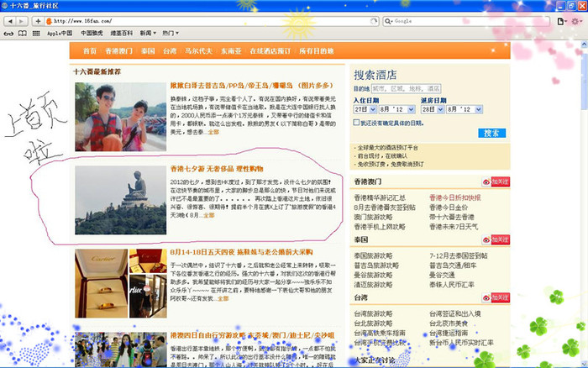Open the 港澳四日自由行 article title
Screen dimensions: 588x368
click(x=252, y=335)
